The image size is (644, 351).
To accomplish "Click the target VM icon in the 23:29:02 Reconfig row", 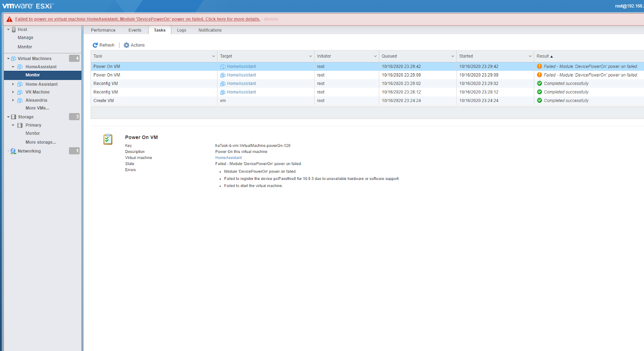I will click(x=223, y=84).
